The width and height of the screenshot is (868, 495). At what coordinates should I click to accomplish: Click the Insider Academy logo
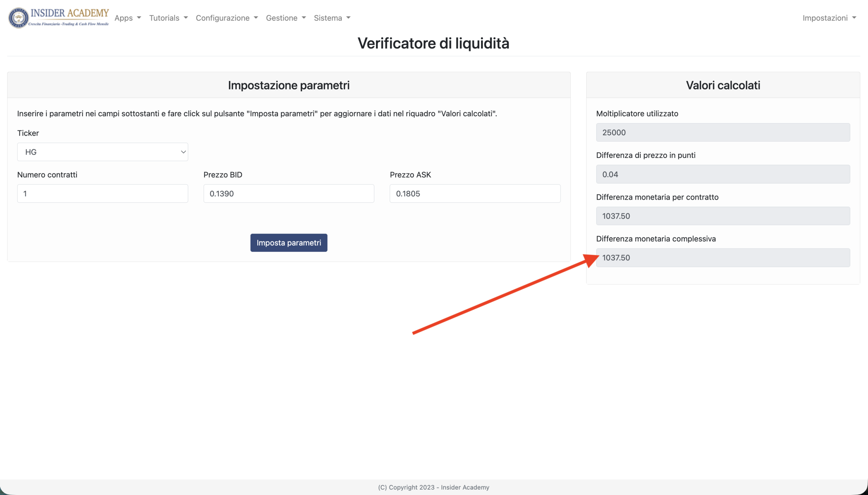58,18
